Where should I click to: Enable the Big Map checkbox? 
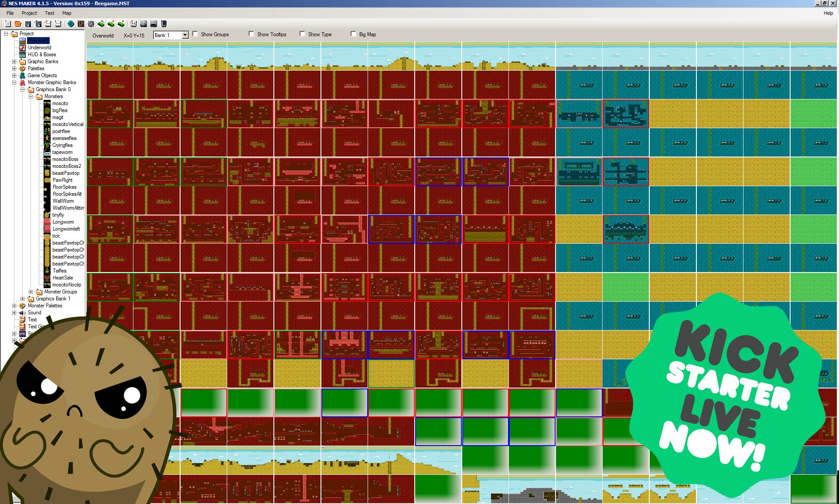(353, 34)
